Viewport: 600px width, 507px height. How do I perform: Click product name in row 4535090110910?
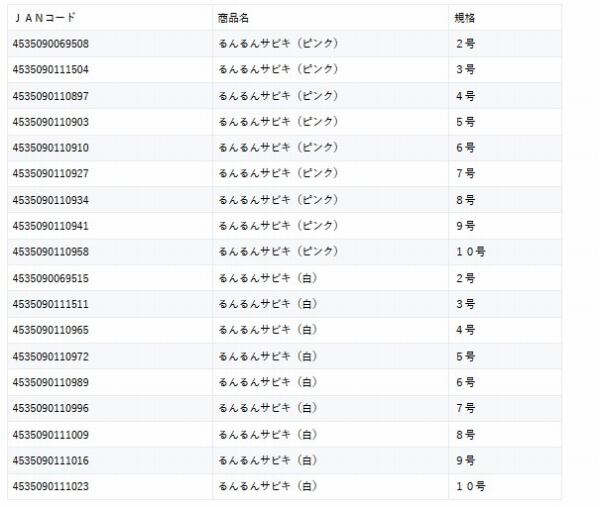(x=279, y=147)
